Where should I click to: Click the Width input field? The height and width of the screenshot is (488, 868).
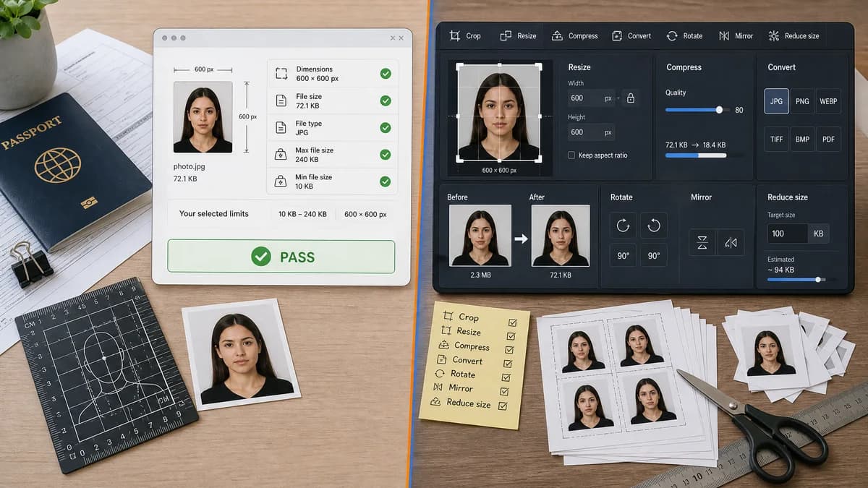(x=591, y=98)
